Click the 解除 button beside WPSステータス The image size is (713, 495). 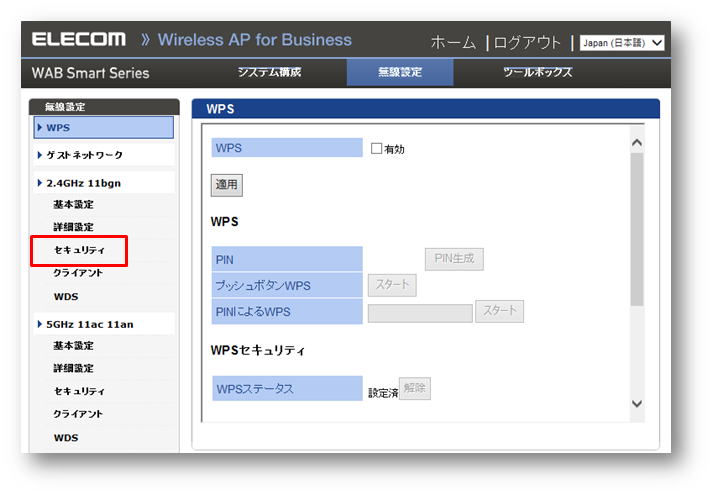(415, 388)
